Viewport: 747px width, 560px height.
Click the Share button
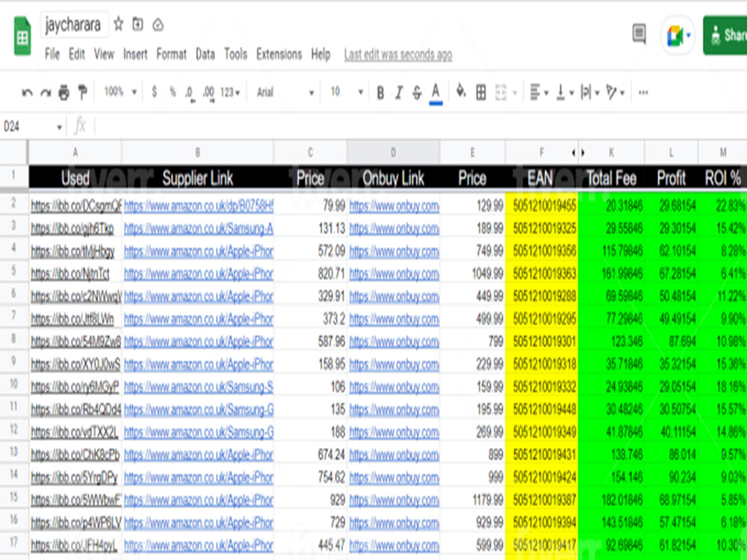(725, 35)
